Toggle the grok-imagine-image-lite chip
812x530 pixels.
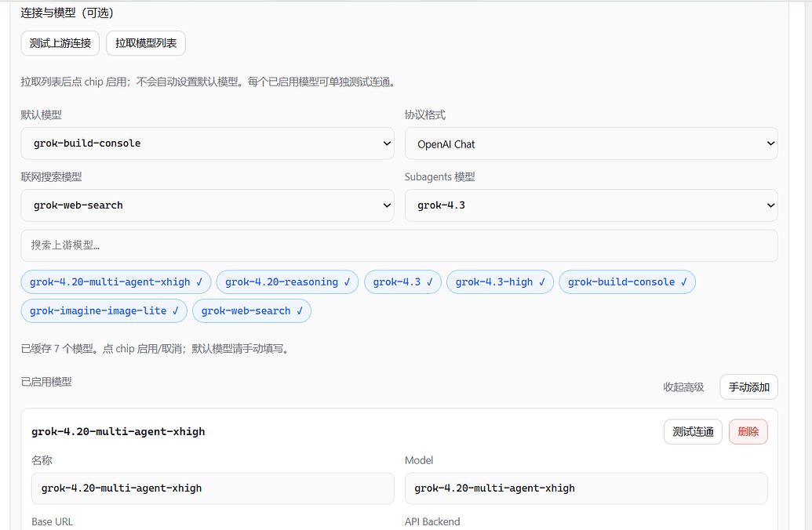tap(104, 311)
